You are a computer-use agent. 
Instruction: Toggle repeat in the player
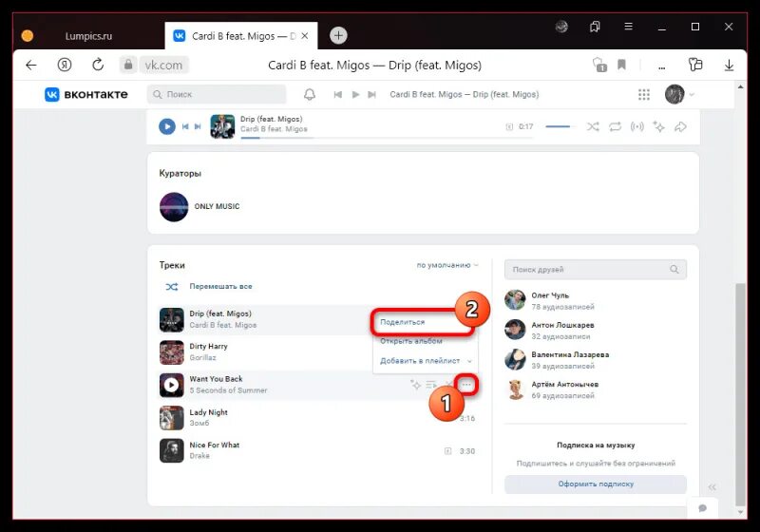pos(615,126)
